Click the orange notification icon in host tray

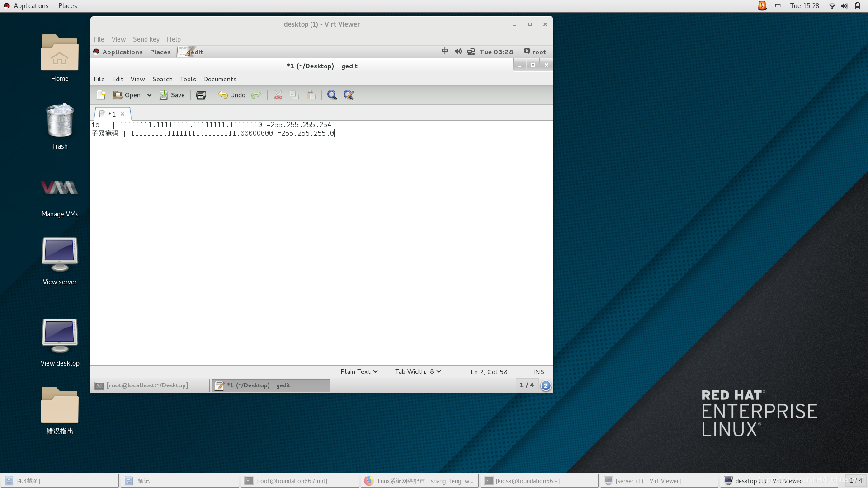(762, 6)
